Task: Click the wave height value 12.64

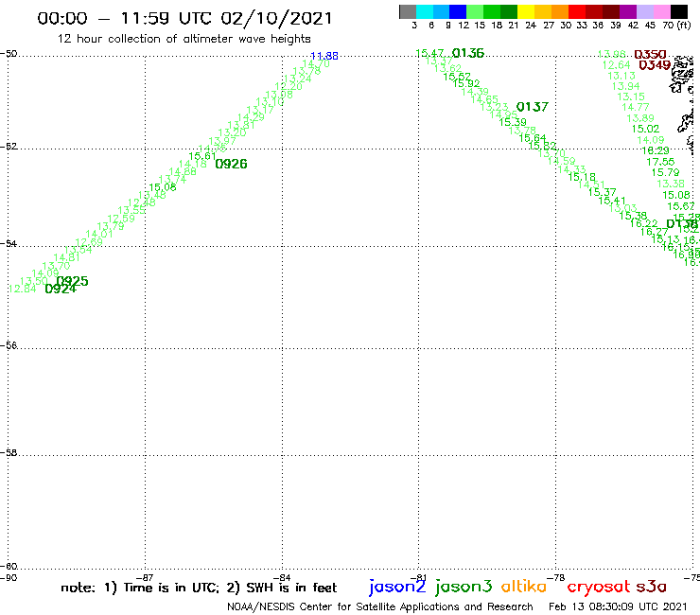Action: coord(616,65)
